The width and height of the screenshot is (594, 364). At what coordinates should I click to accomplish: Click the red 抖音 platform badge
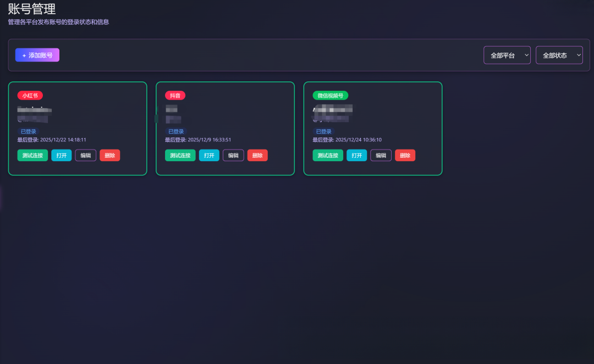click(x=175, y=96)
